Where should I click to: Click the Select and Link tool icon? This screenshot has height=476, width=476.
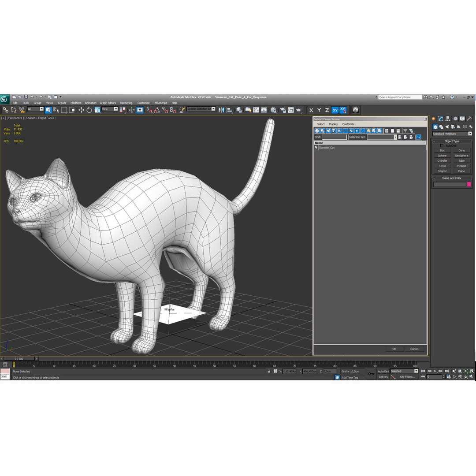[x=5, y=110]
